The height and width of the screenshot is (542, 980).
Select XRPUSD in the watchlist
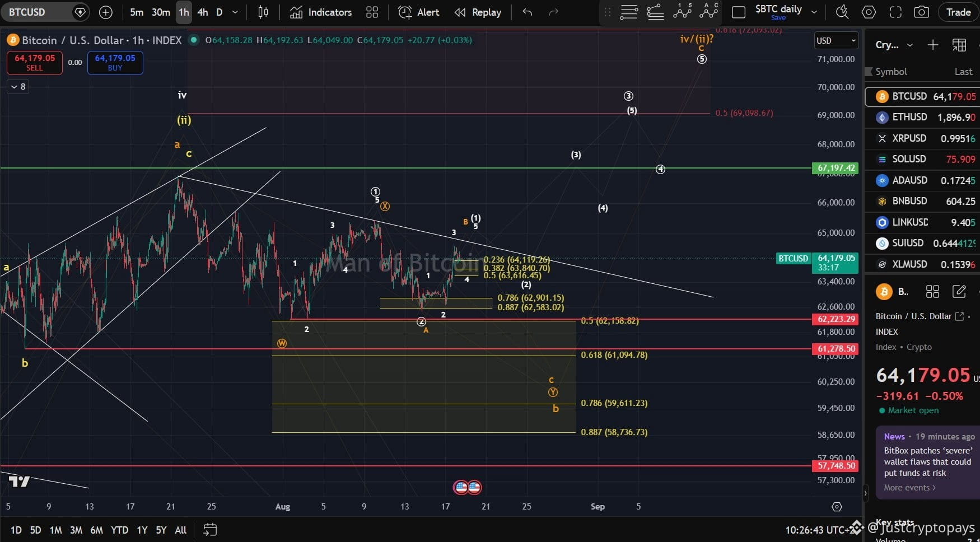(x=922, y=138)
